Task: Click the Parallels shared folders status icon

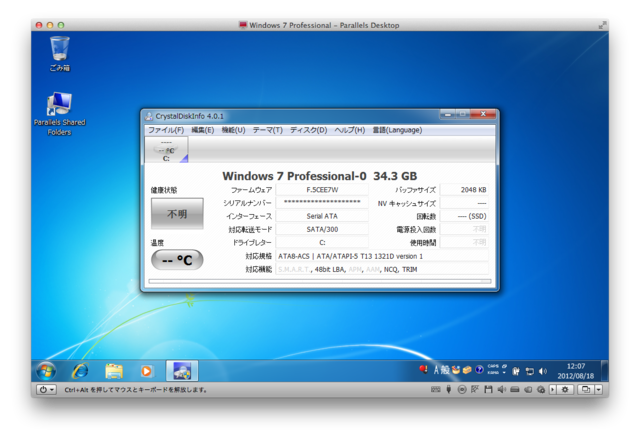Action: 528,390
